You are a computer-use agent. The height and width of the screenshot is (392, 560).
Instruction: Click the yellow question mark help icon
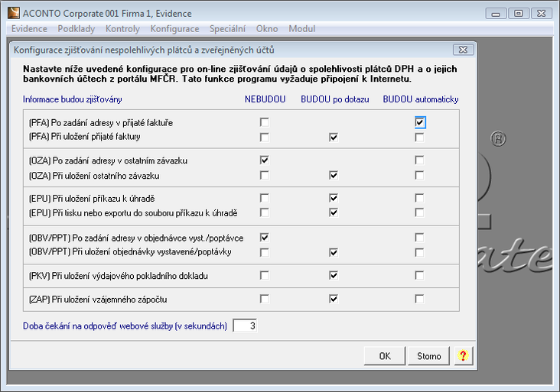click(x=463, y=355)
